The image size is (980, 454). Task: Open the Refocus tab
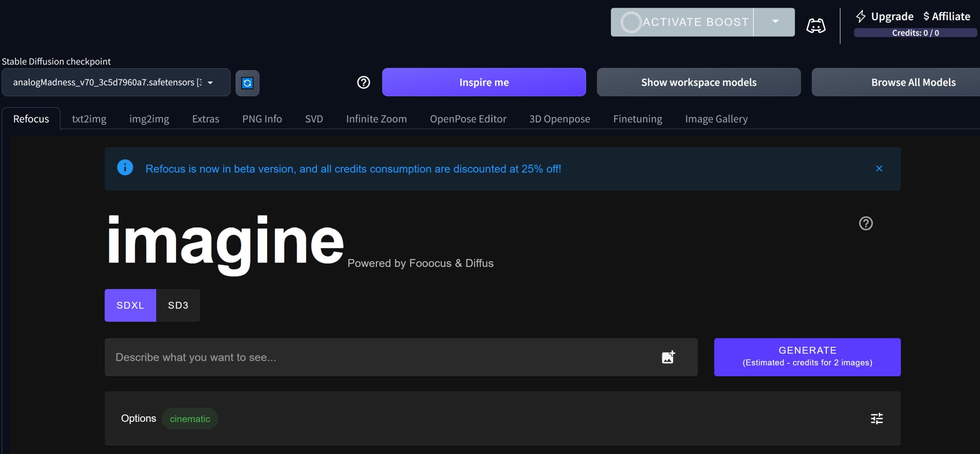point(31,119)
